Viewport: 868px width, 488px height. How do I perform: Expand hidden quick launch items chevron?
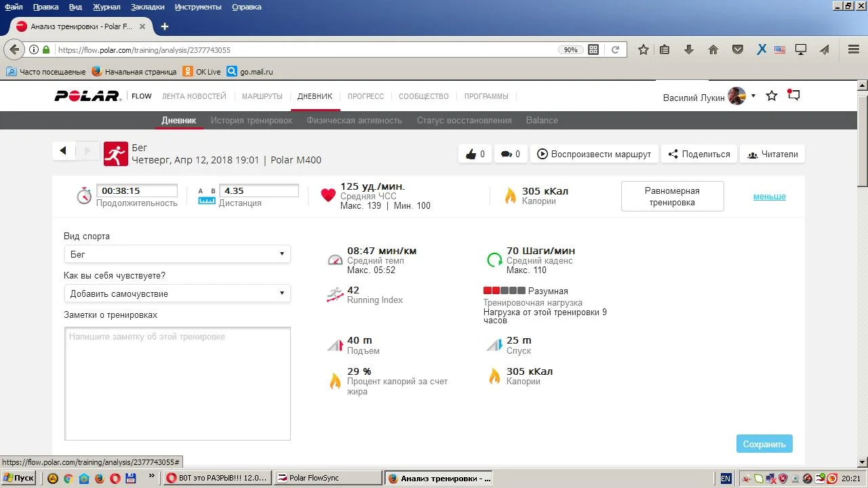(x=151, y=476)
